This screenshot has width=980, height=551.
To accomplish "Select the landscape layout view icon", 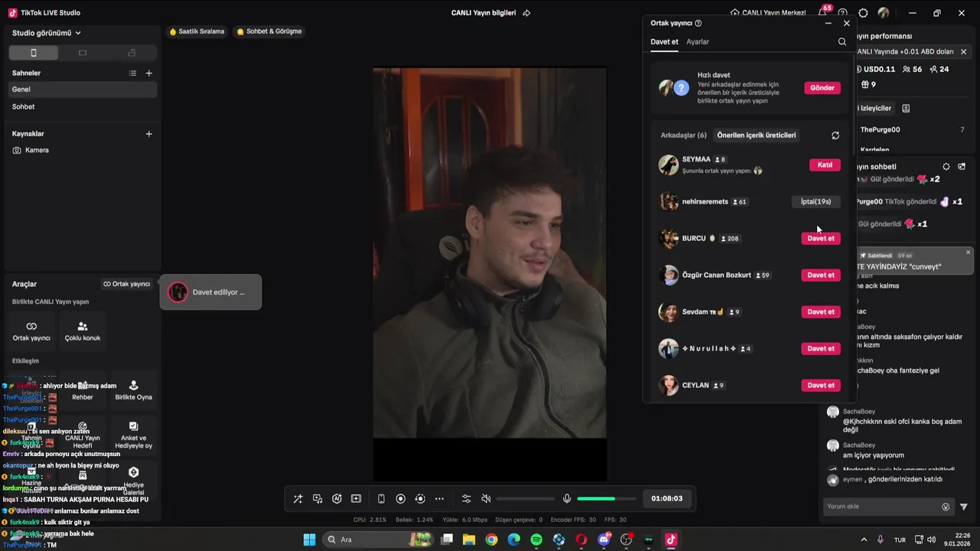I will 83,53.
